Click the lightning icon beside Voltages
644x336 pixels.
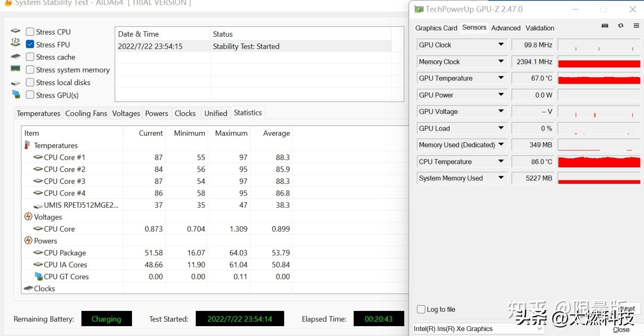pos(28,217)
